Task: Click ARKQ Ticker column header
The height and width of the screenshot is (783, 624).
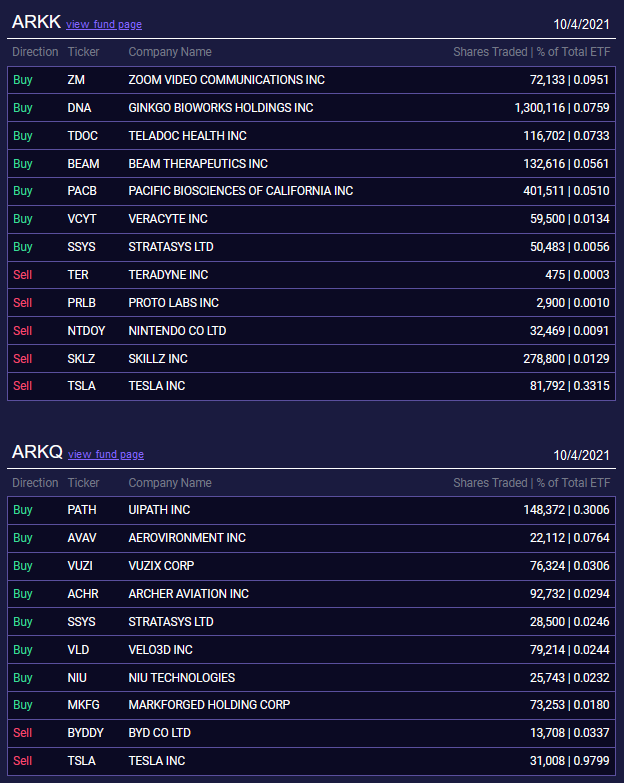Action: (x=83, y=482)
